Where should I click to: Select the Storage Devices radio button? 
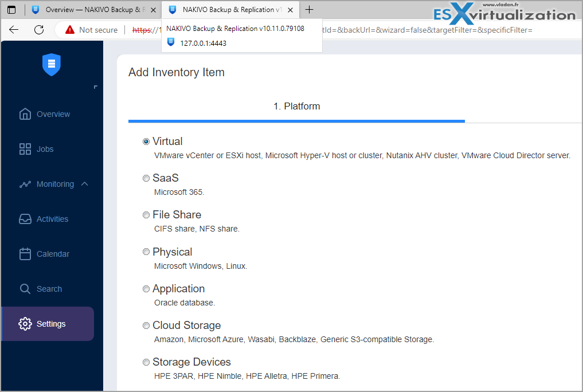[x=146, y=362]
